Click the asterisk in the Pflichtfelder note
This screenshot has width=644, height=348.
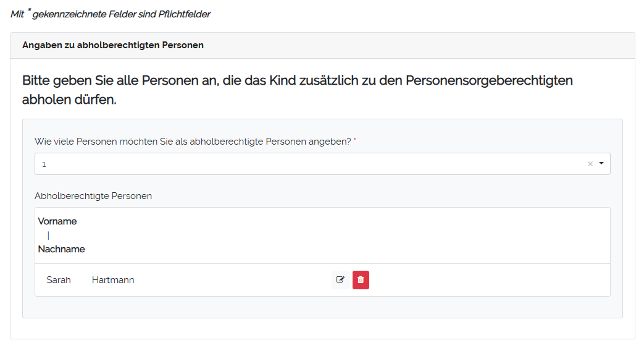[29, 11]
